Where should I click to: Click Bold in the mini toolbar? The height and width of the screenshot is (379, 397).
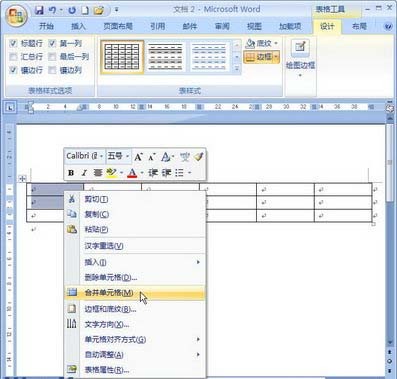71,173
